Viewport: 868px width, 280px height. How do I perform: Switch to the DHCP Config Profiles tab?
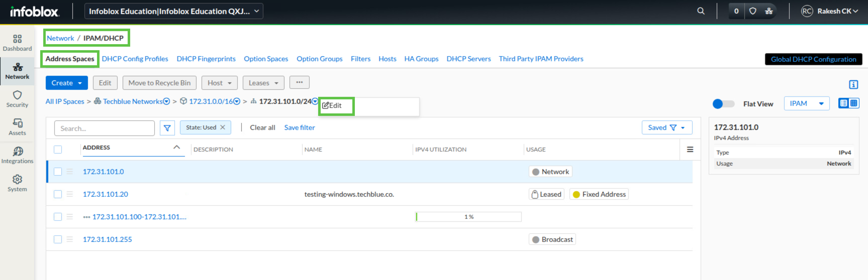click(135, 59)
